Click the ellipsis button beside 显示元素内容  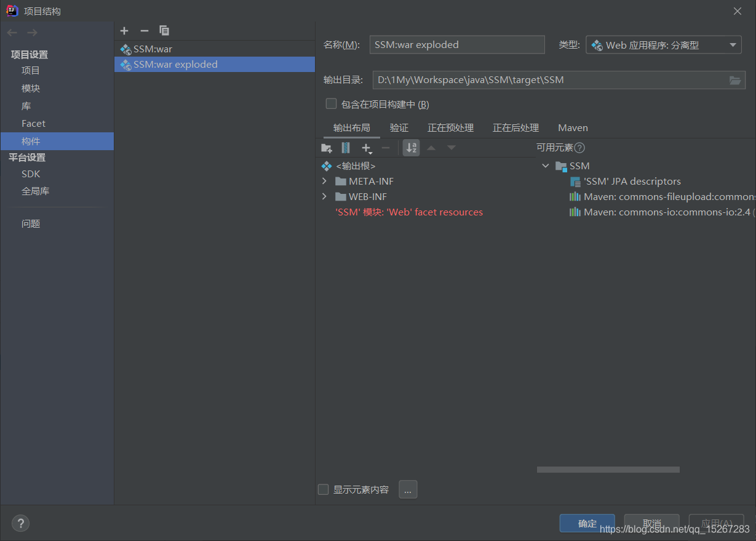pos(408,489)
